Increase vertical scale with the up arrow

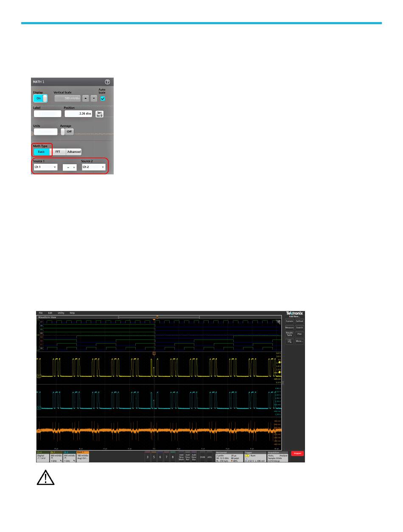(86, 98)
